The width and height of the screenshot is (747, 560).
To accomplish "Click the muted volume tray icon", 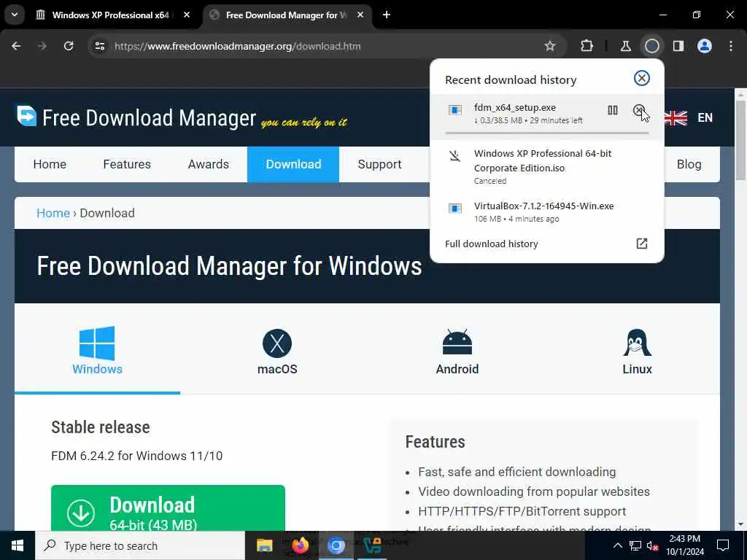I will point(653,545).
